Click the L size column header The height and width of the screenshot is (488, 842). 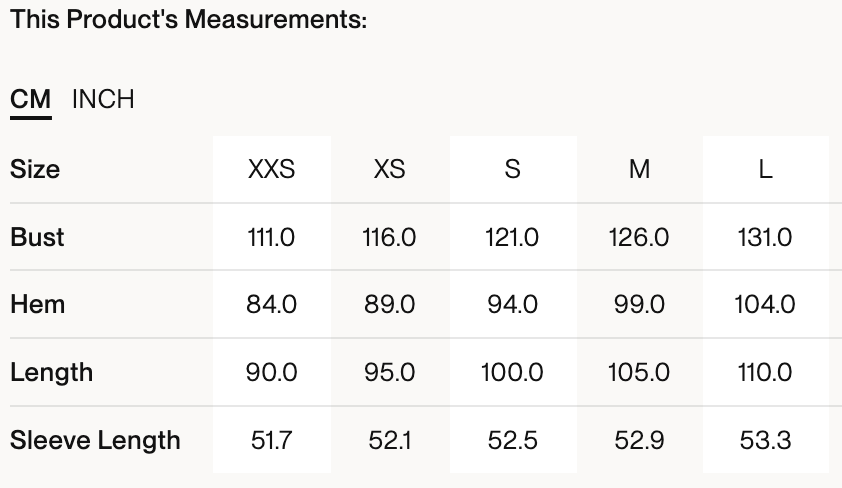click(765, 169)
